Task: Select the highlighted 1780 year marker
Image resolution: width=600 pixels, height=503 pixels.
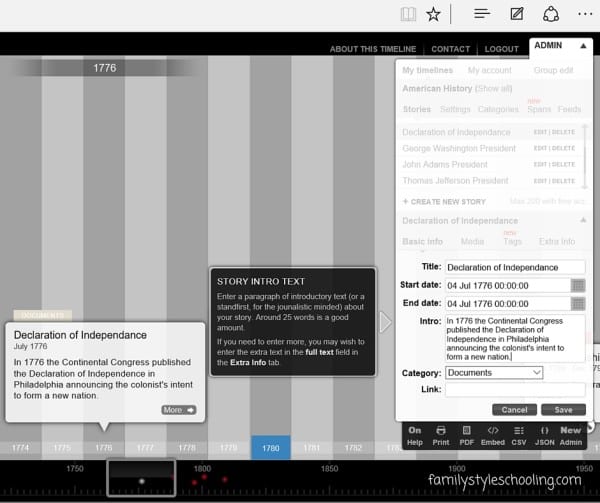Action: [270, 448]
